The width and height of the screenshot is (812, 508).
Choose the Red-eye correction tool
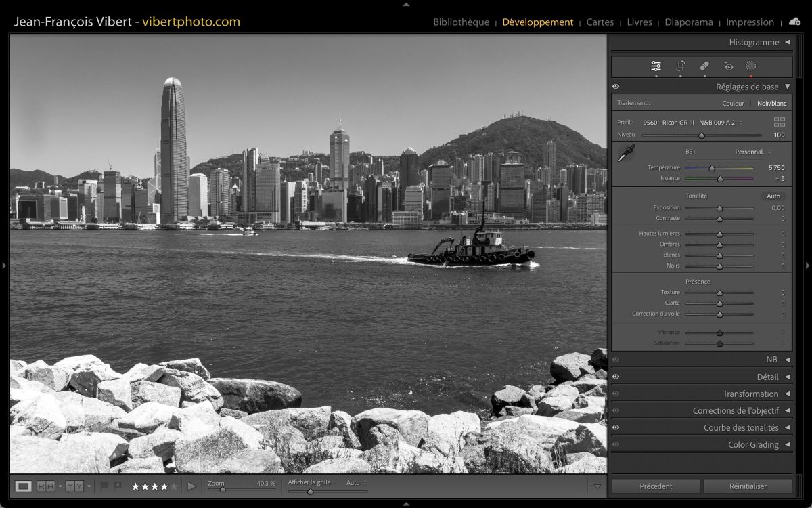point(728,66)
